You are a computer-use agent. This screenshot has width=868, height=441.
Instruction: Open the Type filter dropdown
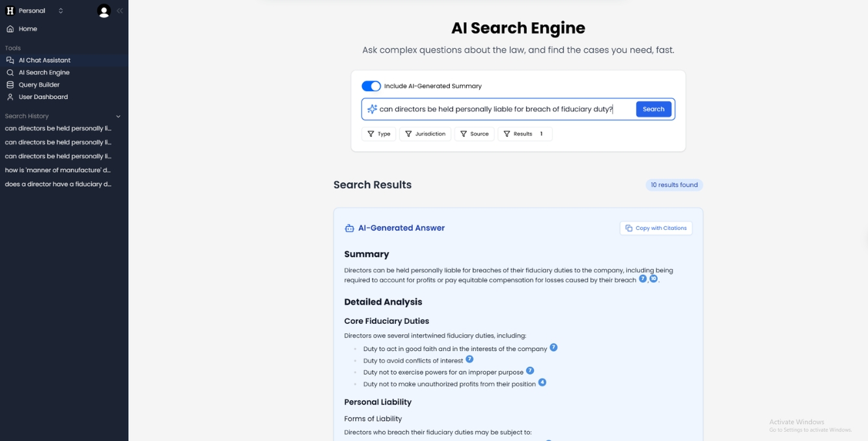click(x=378, y=134)
